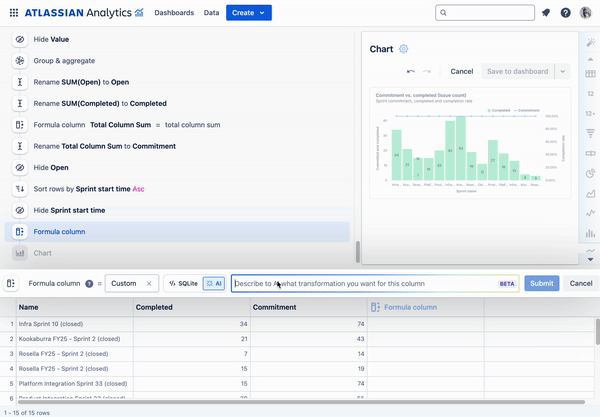Open the app switcher grid icon
The width and height of the screenshot is (600, 417).
[14, 13]
